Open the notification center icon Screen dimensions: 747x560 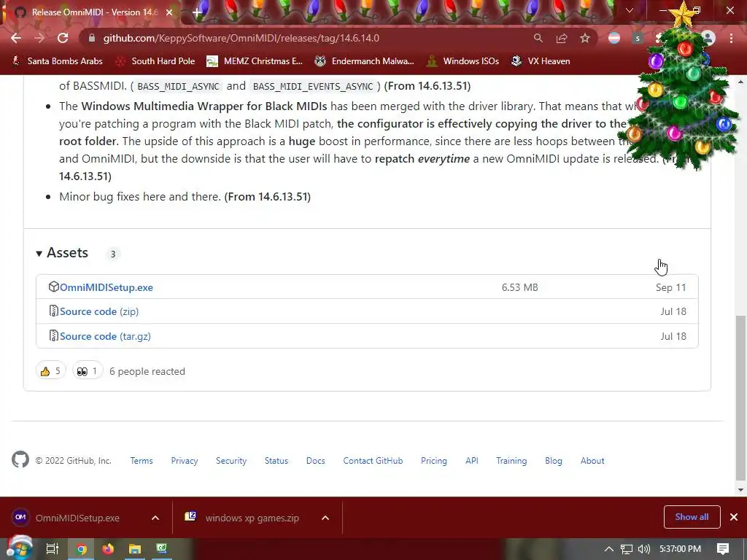(723, 549)
